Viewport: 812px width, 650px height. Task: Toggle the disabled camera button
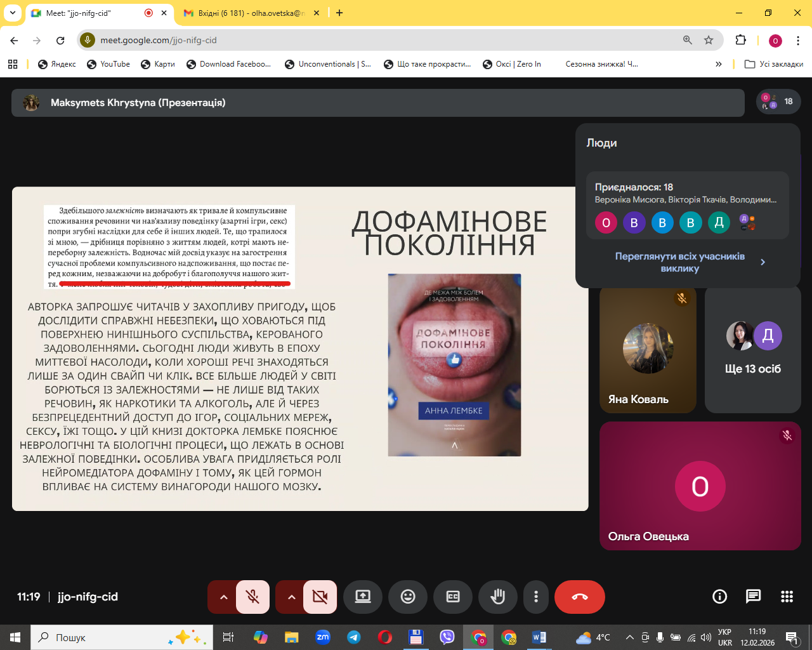click(x=320, y=597)
